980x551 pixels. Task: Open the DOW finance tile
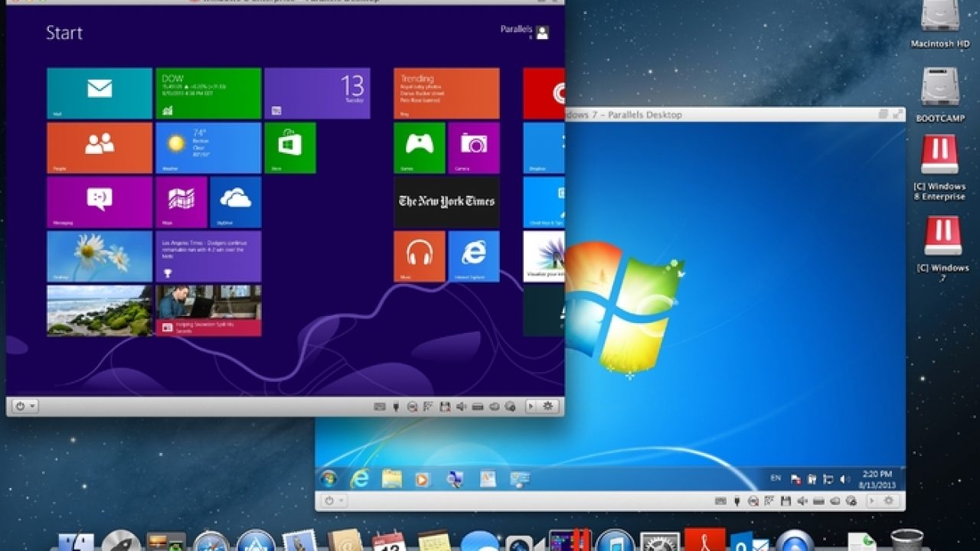click(x=208, y=93)
